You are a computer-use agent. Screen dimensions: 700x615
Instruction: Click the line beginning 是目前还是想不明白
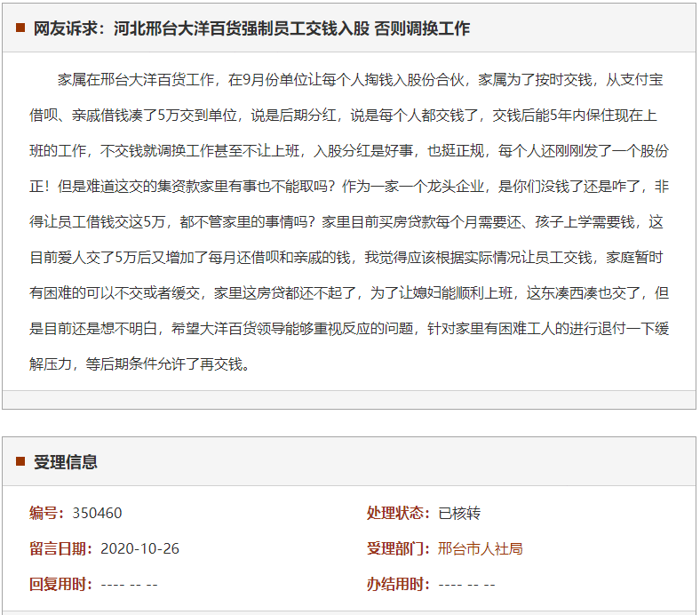click(349, 329)
